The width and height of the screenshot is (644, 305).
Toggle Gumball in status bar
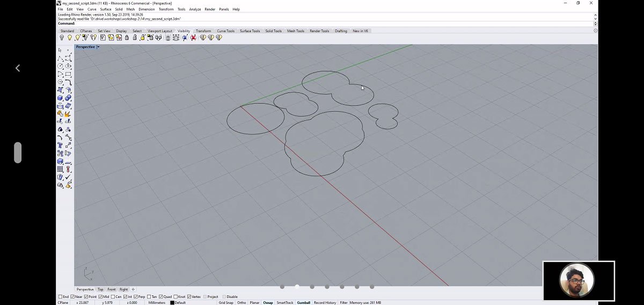tap(304, 302)
